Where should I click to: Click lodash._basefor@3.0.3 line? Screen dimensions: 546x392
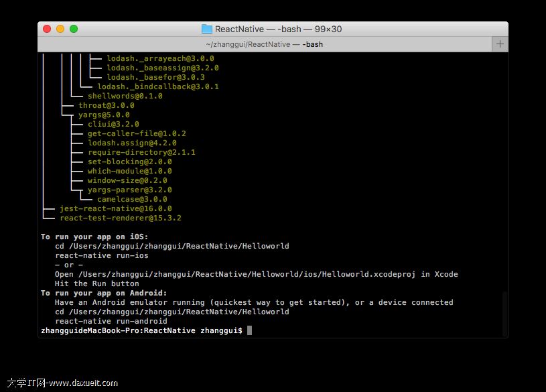click(155, 77)
